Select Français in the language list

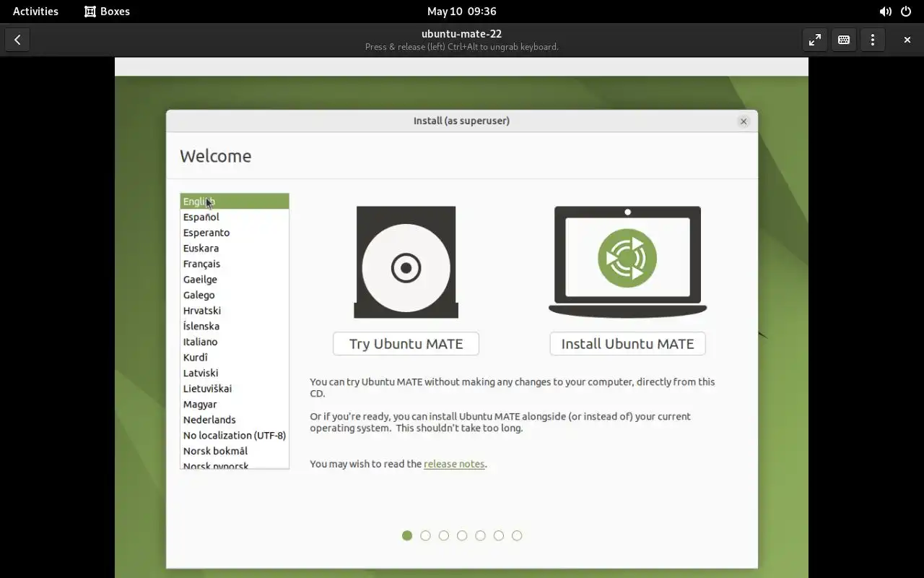(x=235, y=264)
